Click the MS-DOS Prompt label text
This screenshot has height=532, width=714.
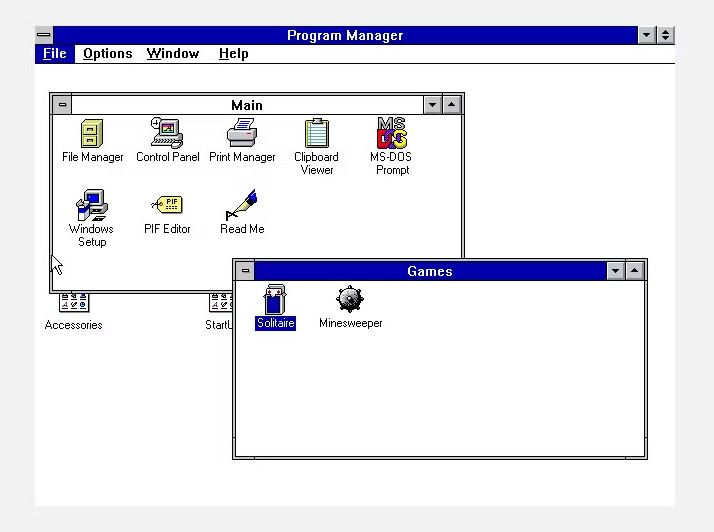[x=392, y=163]
